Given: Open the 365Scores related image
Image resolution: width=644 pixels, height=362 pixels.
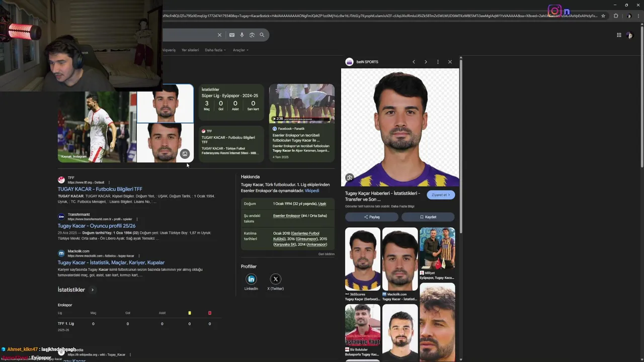Looking at the screenshot, I should pos(362,259).
